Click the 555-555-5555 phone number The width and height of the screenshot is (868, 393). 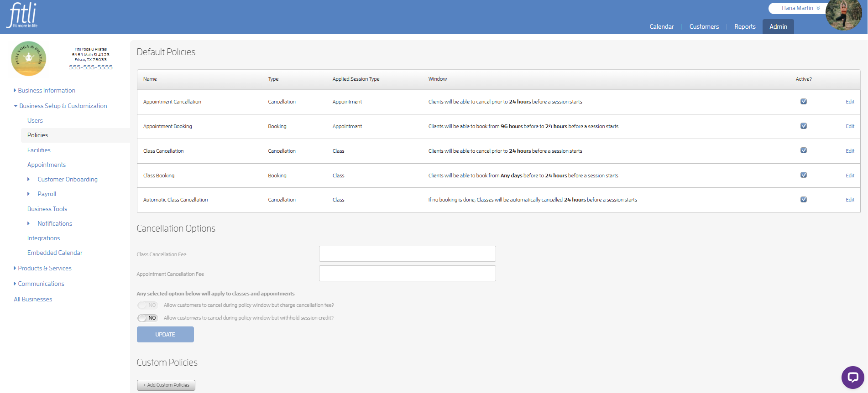(x=91, y=67)
